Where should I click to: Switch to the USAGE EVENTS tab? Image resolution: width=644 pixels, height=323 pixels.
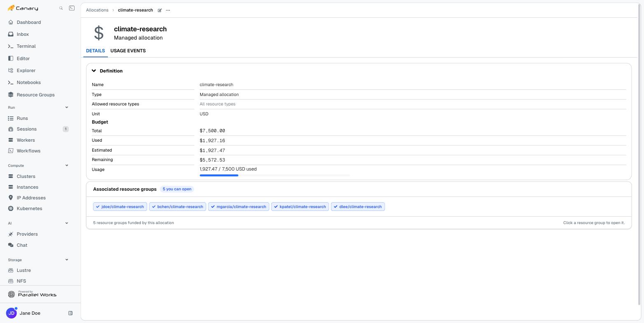coord(128,51)
